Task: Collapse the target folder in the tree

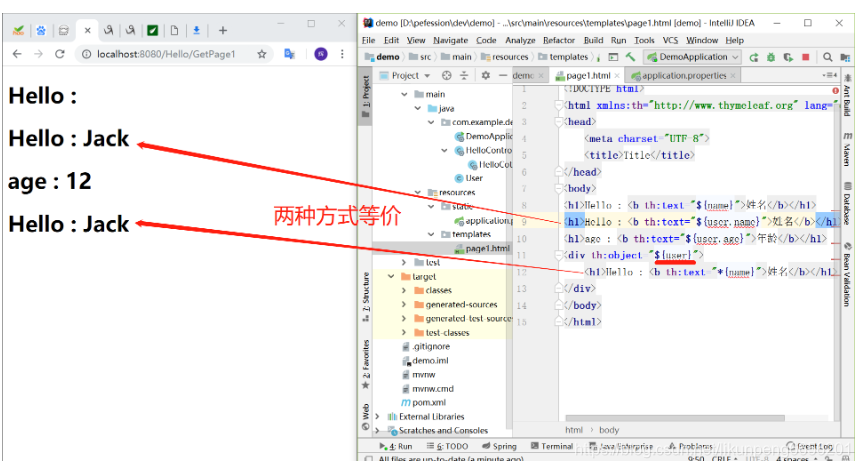Action: point(391,277)
